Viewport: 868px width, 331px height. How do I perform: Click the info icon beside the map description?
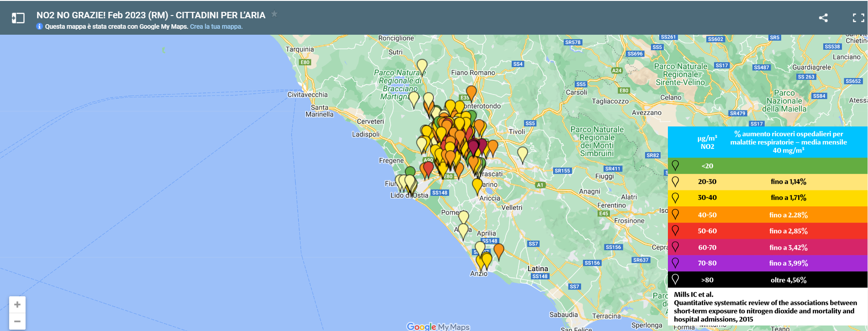point(39,26)
